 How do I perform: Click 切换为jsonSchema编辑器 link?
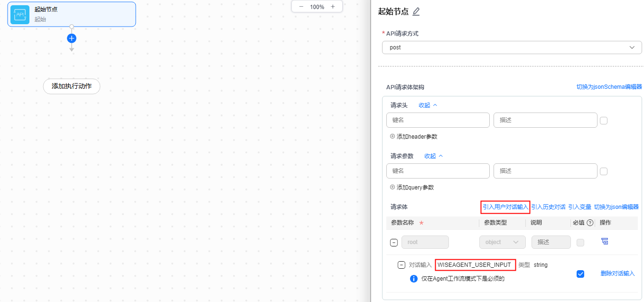(609, 87)
